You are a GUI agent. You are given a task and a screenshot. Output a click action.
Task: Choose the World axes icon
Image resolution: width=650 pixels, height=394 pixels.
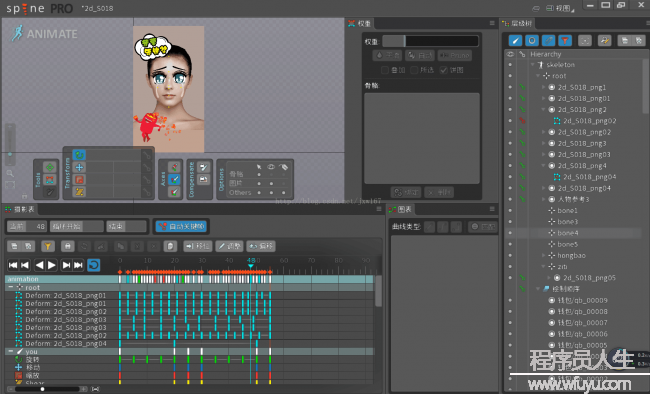point(175,192)
